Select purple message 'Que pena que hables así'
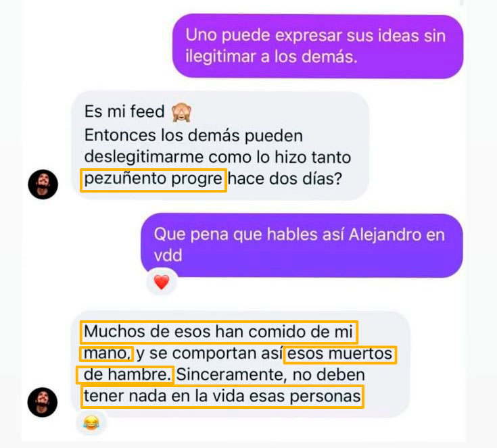Screen dimensions: 497x448 point(302,245)
